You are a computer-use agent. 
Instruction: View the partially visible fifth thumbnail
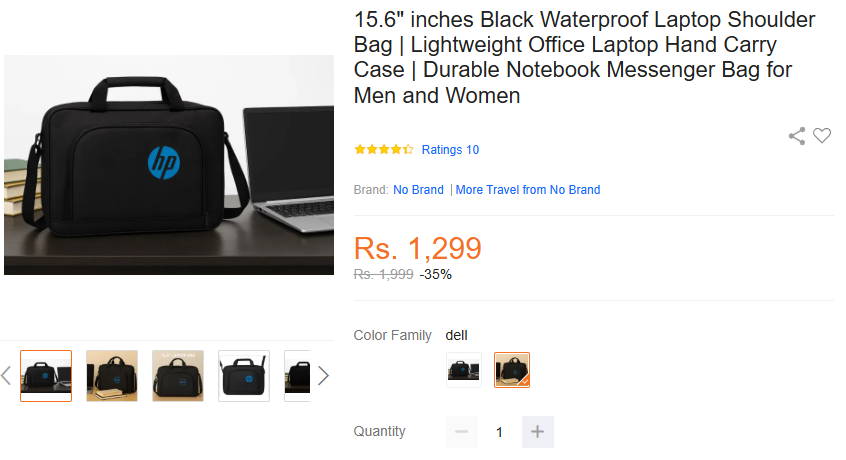(x=297, y=376)
